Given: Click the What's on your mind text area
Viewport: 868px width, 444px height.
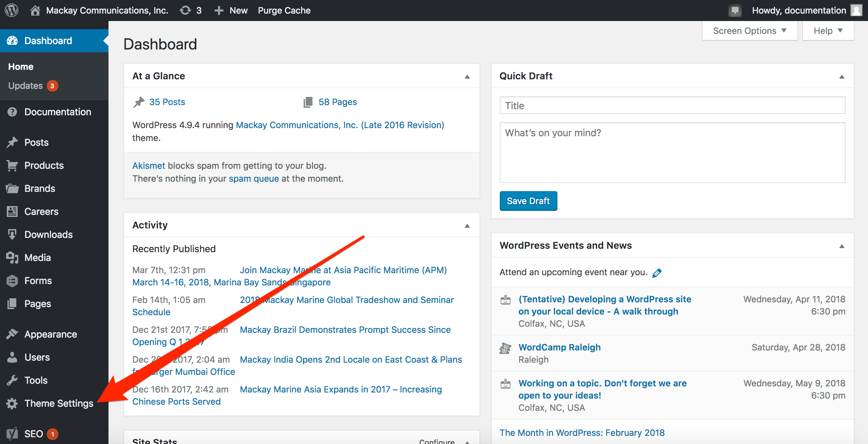Looking at the screenshot, I should (x=672, y=153).
